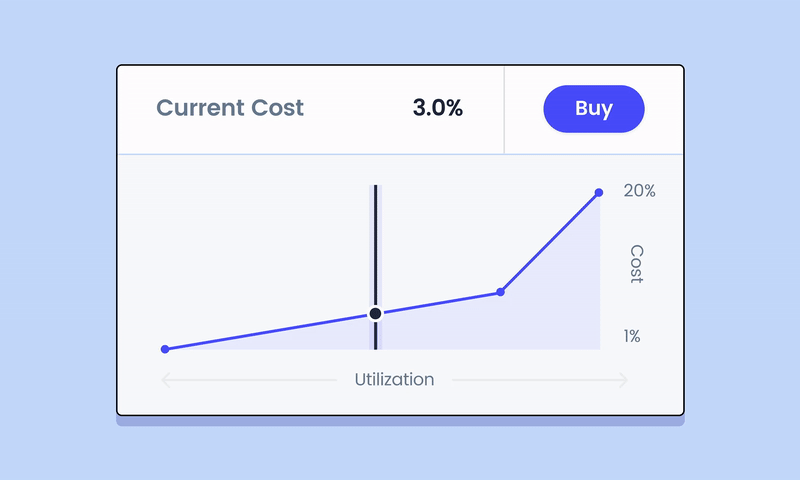Click the Utilization axis label
This screenshot has width=800, height=480.
click(394, 380)
